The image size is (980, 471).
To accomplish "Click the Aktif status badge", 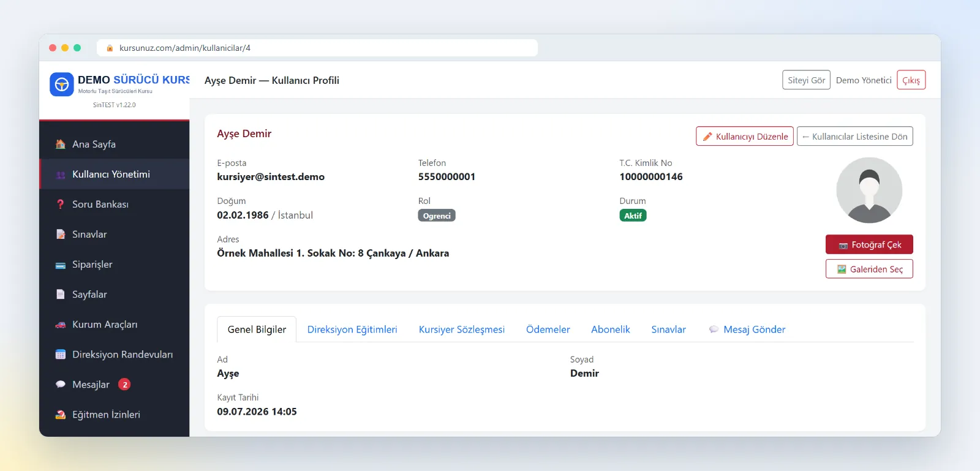I will coord(633,216).
